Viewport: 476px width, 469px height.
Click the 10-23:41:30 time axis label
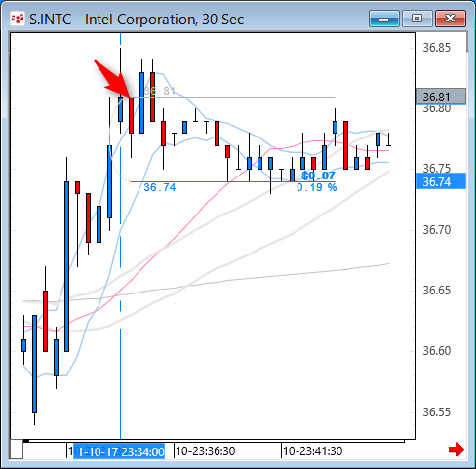[x=313, y=451]
